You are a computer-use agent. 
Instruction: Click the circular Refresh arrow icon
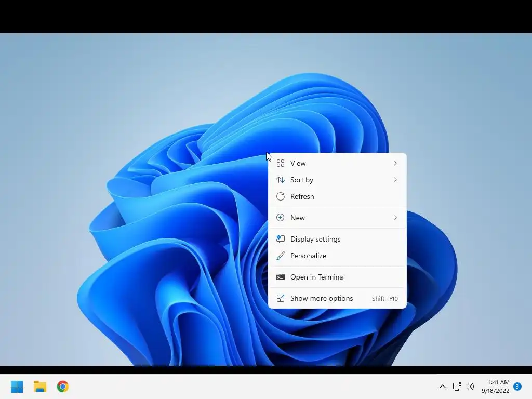click(280, 196)
